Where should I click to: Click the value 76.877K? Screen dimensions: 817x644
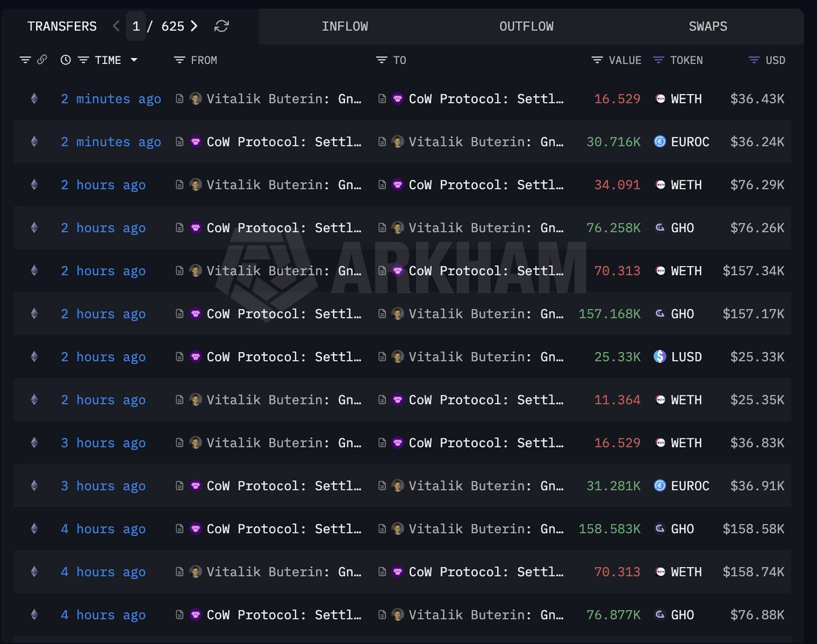click(x=613, y=615)
